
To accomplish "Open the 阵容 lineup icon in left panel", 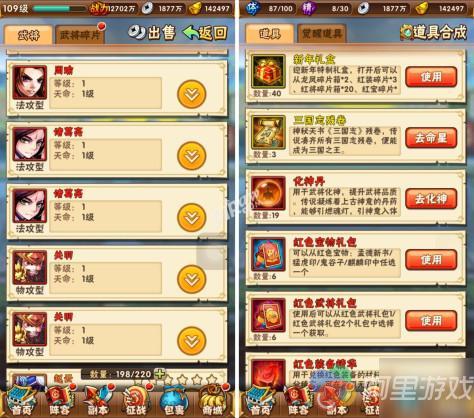I will click(60, 400).
